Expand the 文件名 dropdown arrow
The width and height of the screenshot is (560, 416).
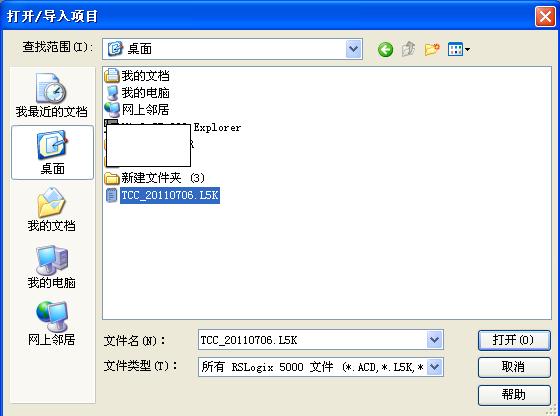(434, 340)
